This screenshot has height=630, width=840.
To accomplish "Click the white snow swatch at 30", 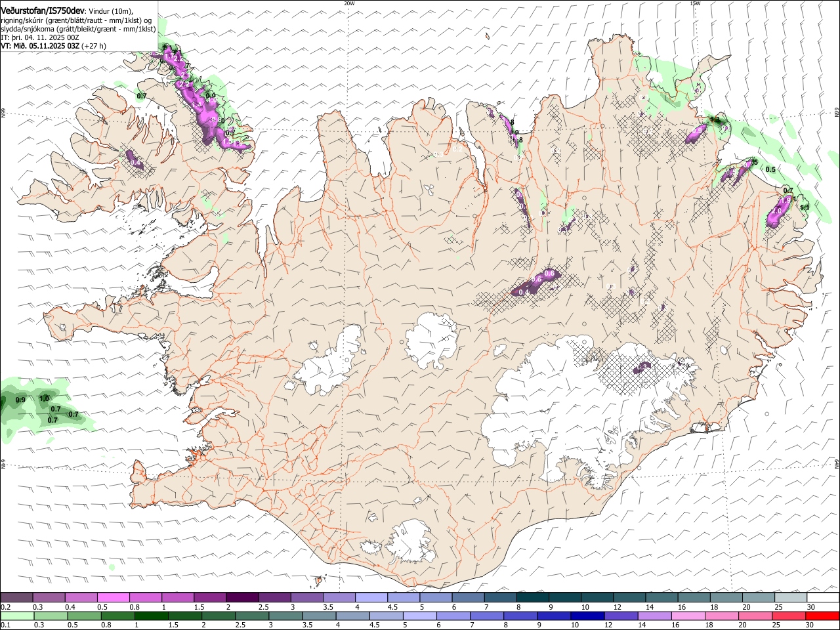I will tap(822, 598).
